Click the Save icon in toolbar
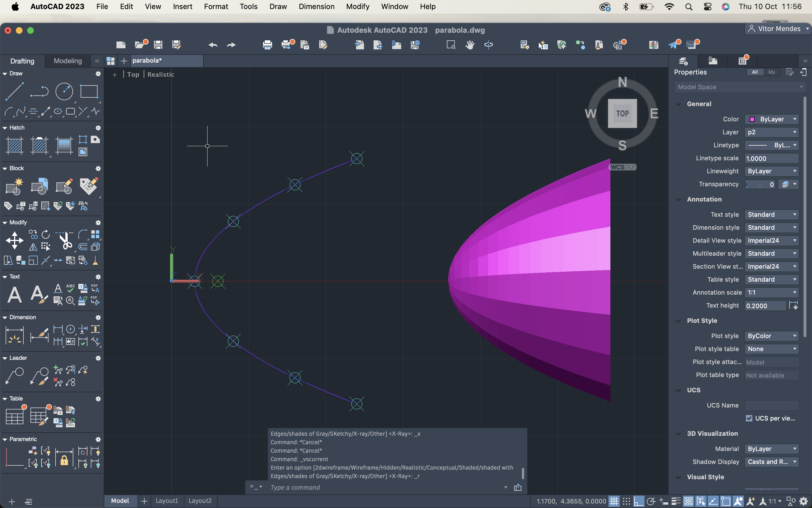The width and height of the screenshot is (812, 508). (158, 45)
